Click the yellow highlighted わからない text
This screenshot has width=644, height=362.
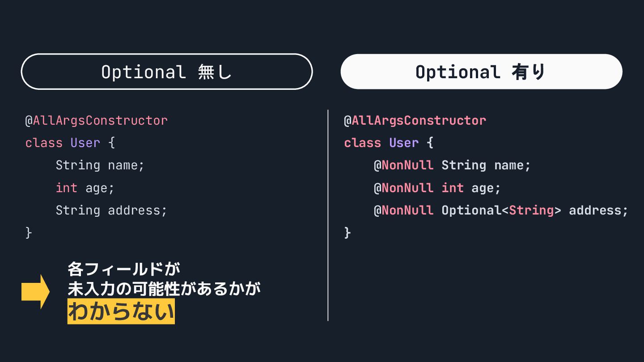[121, 311]
